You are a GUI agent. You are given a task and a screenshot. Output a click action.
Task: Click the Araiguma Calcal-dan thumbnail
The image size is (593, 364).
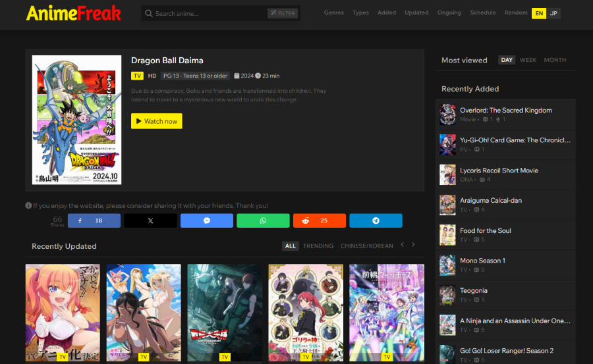[447, 205]
